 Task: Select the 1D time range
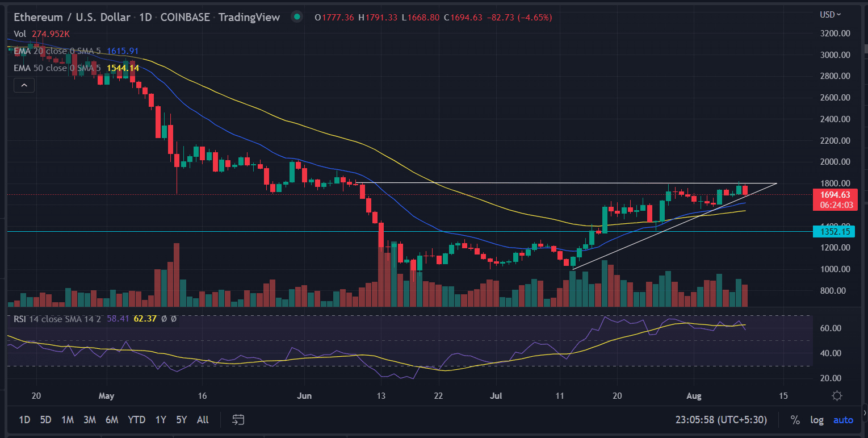coord(24,420)
